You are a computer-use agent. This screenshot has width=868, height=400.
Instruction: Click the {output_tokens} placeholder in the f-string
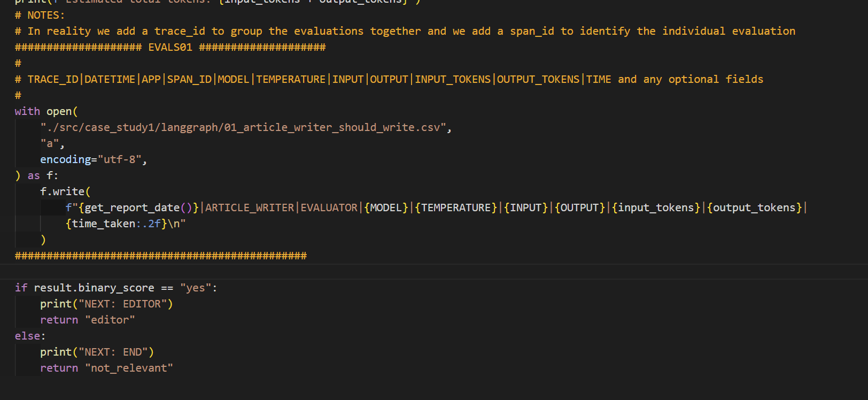tap(754, 208)
